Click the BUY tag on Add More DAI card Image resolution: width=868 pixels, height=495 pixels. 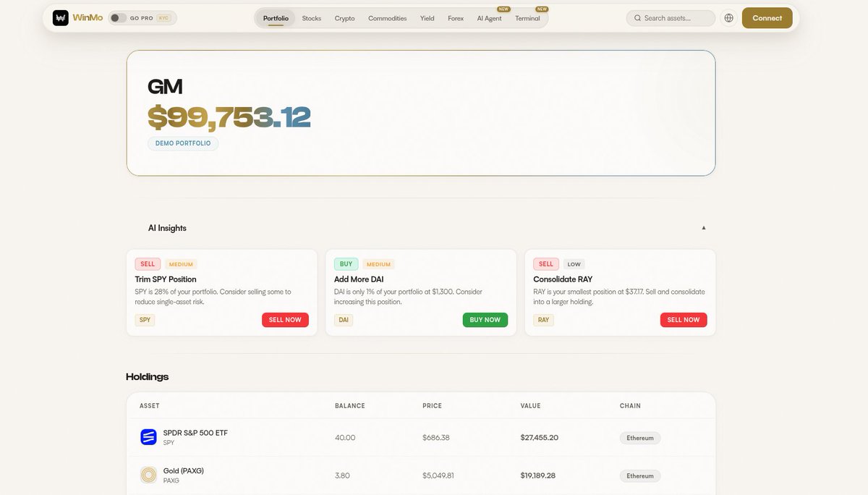tap(346, 264)
